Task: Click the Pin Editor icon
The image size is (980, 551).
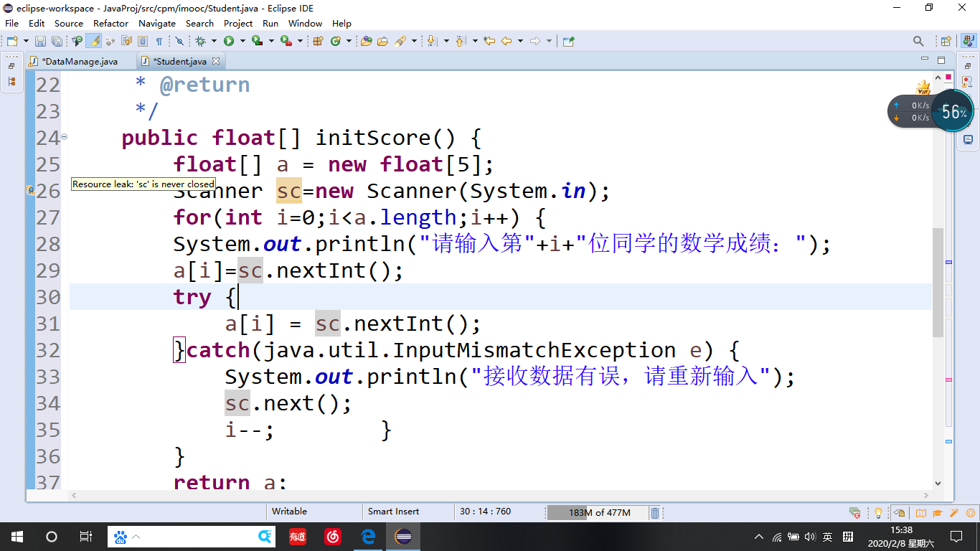Action: [568, 41]
